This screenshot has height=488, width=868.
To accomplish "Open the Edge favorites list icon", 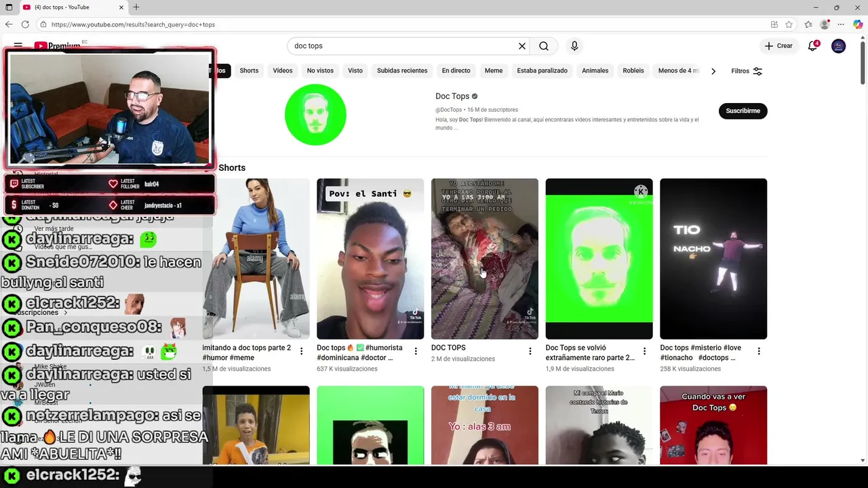I will (808, 24).
